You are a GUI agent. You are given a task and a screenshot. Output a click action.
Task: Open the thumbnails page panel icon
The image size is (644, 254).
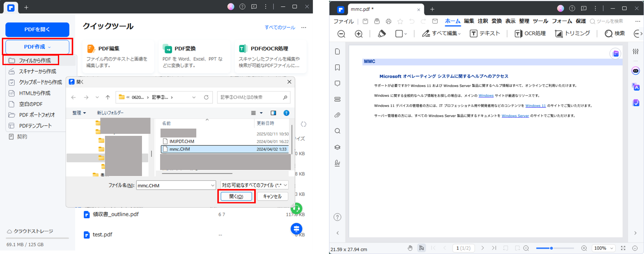pyautogui.click(x=337, y=51)
